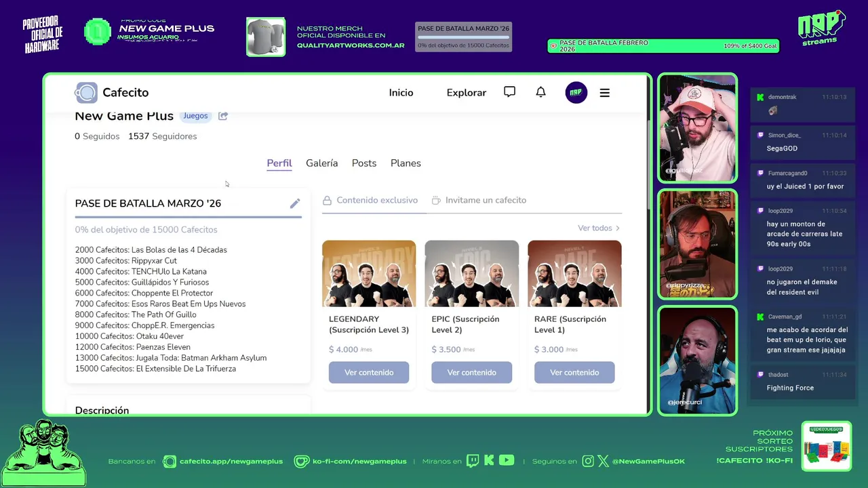Click the @jerecurci webcam feed
Screen dimensions: 868x488
(x=697, y=361)
